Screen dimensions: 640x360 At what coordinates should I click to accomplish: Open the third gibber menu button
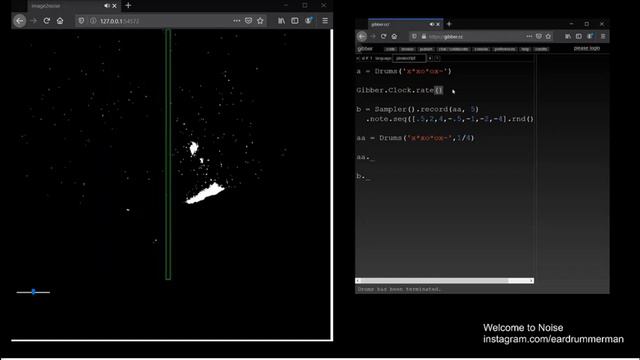(x=426, y=49)
